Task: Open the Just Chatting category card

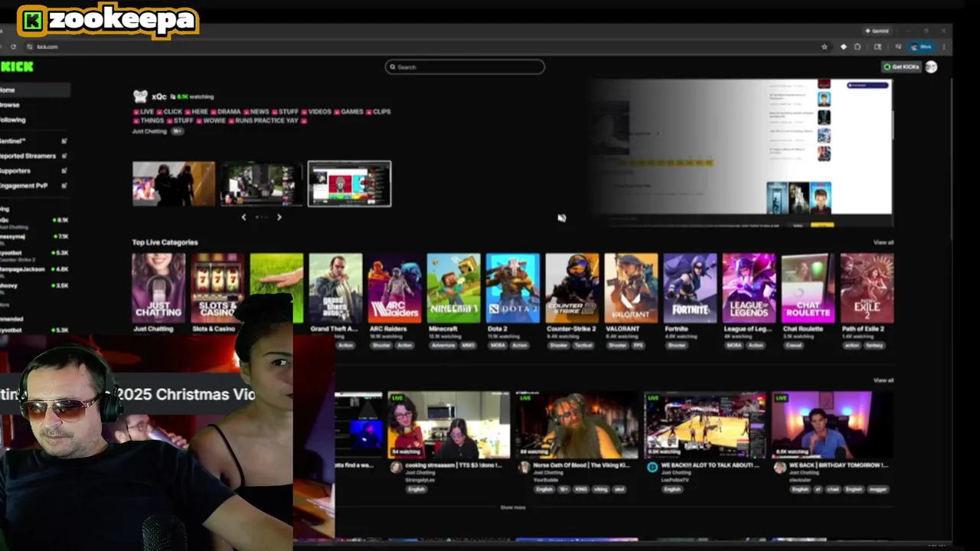Action: click(x=158, y=289)
